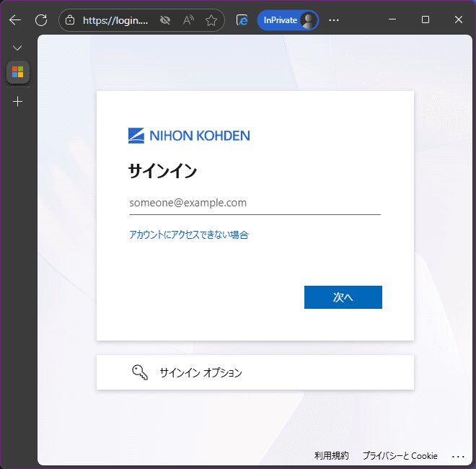Add this page to favorites star
476x469 pixels.
(211, 20)
